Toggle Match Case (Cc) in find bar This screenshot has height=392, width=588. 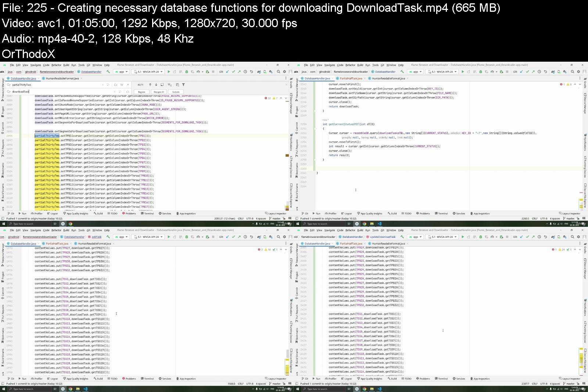116,85
